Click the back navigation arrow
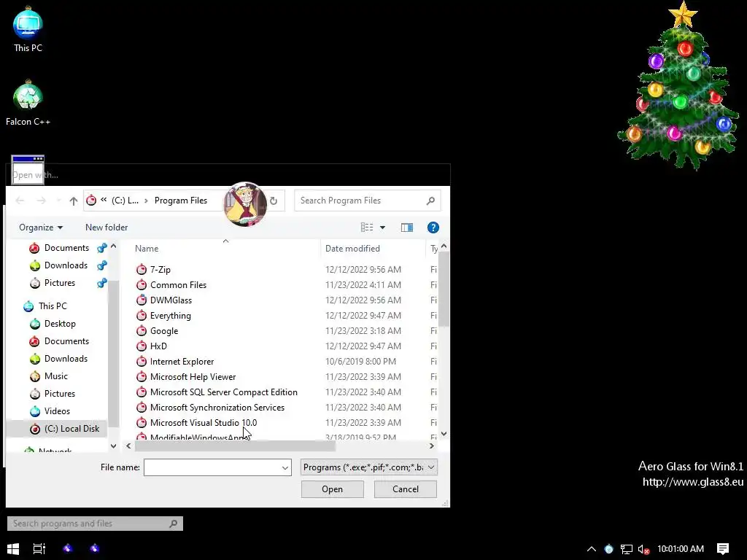Image resolution: width=747 pixels, height=560 pixels. (x=20, y=201)
